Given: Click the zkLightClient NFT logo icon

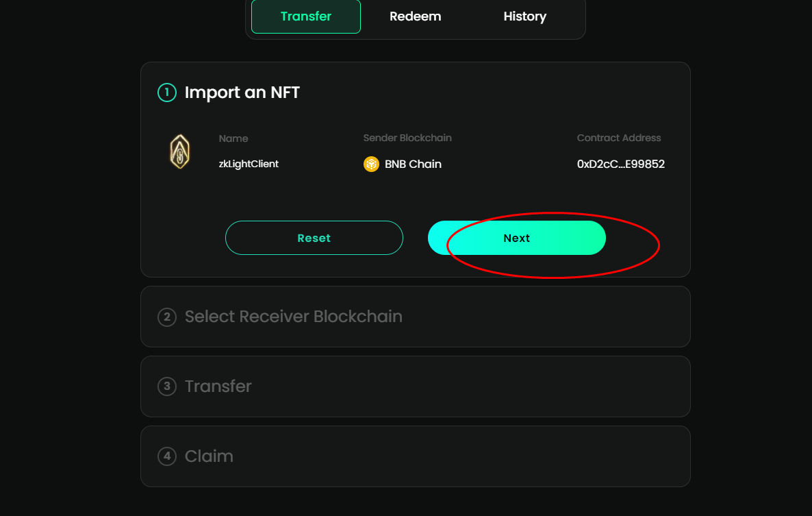Looking at the screenshot, I should (x=179, y=151).
